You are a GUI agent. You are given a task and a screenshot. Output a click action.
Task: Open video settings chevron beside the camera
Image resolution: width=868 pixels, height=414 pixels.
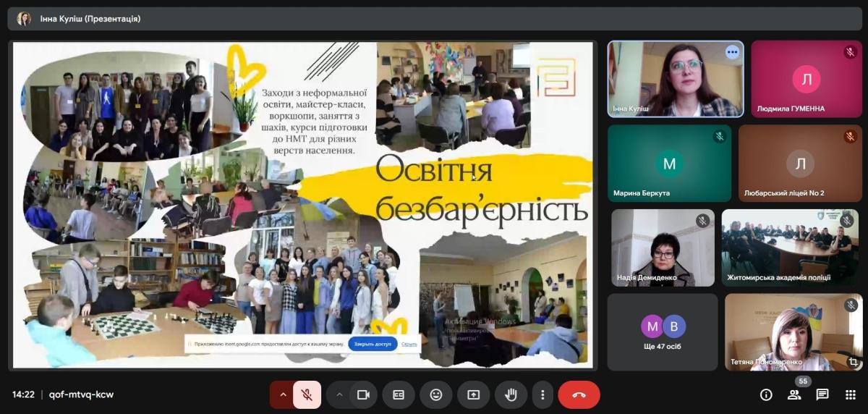(x=339, y=394)
